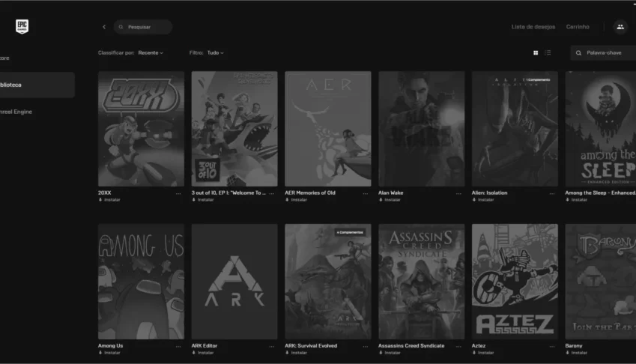
Task: Click the Pesquisar search field
Action: pos(143,27)
